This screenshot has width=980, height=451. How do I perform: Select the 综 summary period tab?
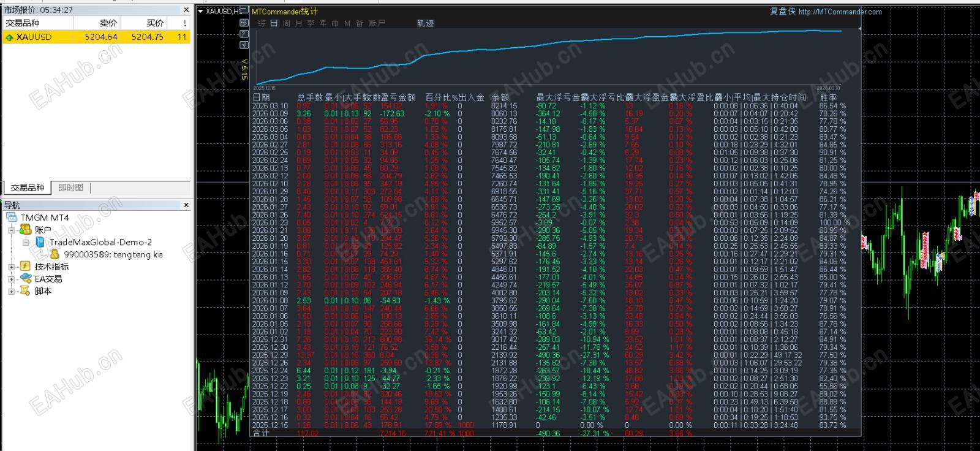point(262,23)
